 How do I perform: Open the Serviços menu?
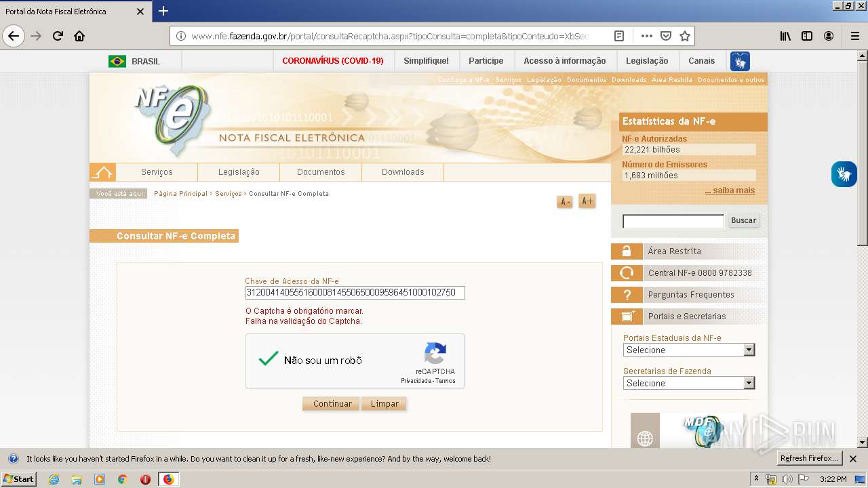pos(157,172)
